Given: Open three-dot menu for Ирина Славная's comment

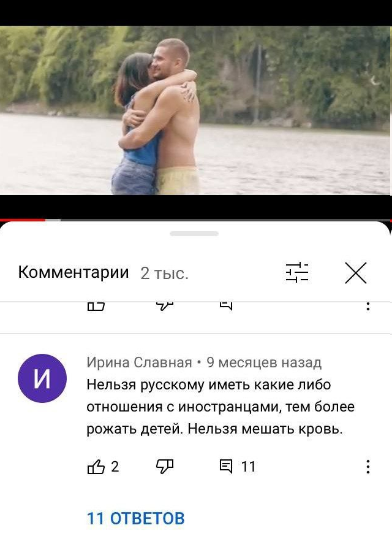Looking at the screenshot, I should [368, 467].
